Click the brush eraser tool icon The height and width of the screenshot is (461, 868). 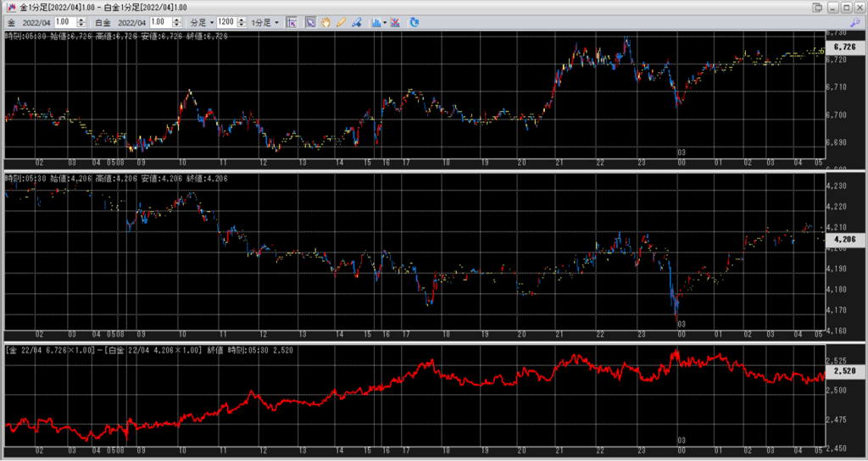coord(356,22)
